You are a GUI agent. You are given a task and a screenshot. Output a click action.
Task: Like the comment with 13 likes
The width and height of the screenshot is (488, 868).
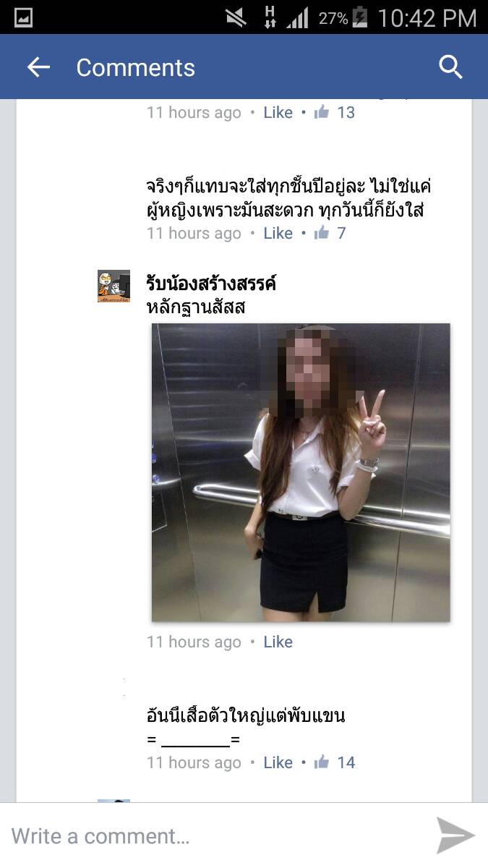click(x=278, y=112)
